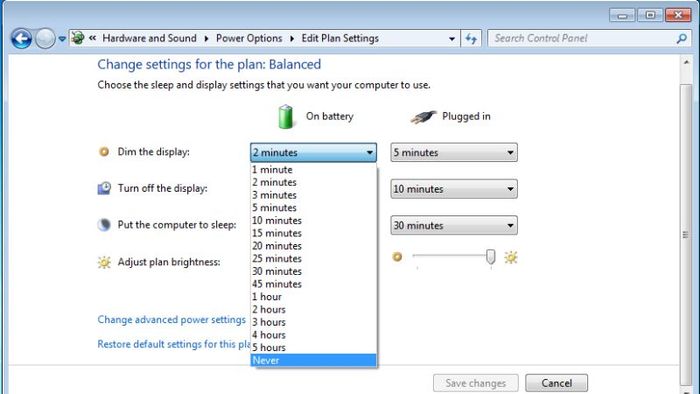Collapse the On battery dim display dropdown

click(x=313, y=153)
